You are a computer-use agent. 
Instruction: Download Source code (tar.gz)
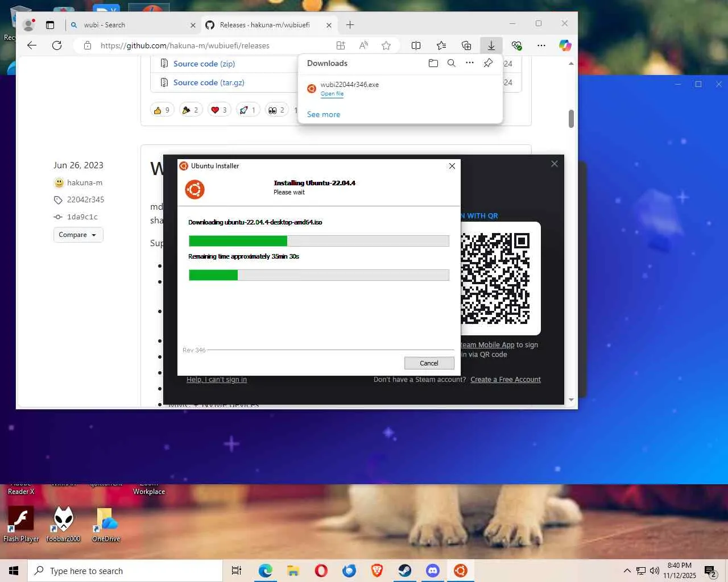click(x=209, y=82)
